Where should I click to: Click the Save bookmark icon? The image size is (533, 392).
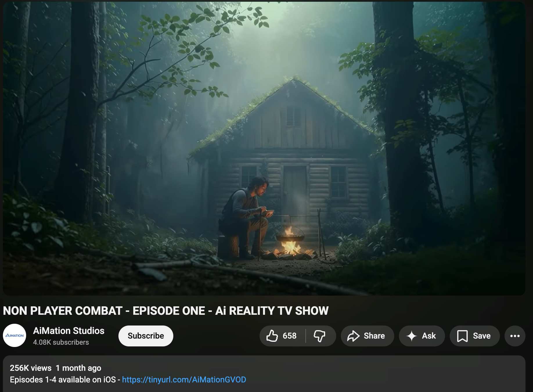point(462,336)
